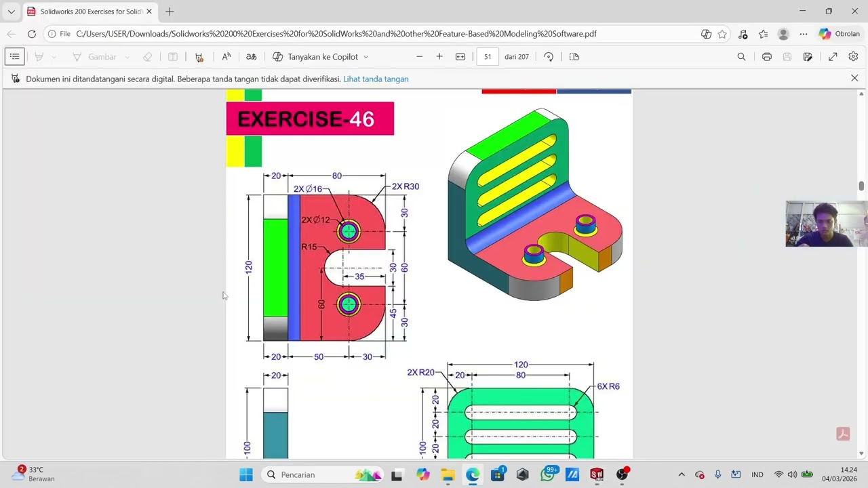Viewport: 868px width, 488px height.
Task: Click the IND language indicator
Action: pos(757,474)
